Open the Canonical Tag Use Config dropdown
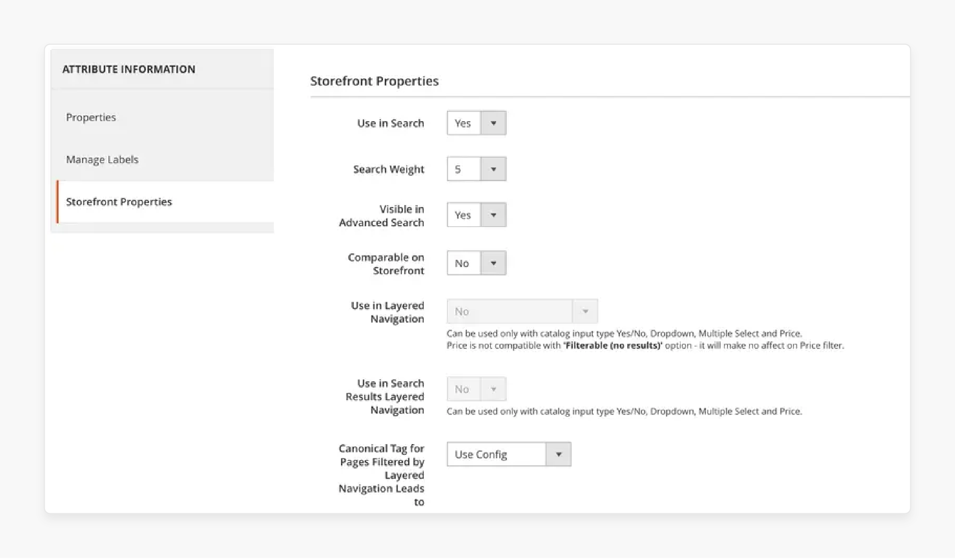Screen dimensions: 955x560 point(509,454)
